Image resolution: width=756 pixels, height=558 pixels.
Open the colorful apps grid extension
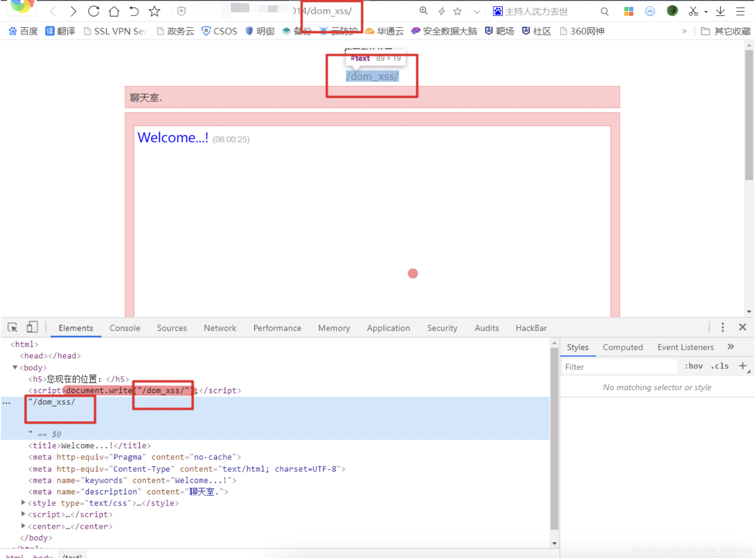point(628,11)
